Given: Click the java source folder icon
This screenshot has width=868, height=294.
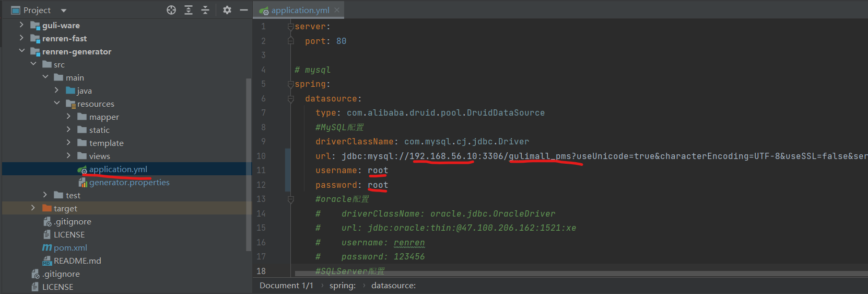Looking at the screenshot, I should point(71,91).
